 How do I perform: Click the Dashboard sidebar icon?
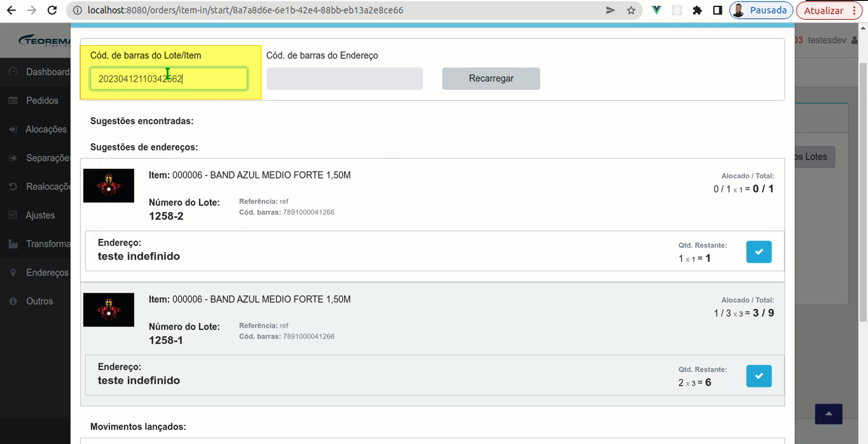pos(13,72)
